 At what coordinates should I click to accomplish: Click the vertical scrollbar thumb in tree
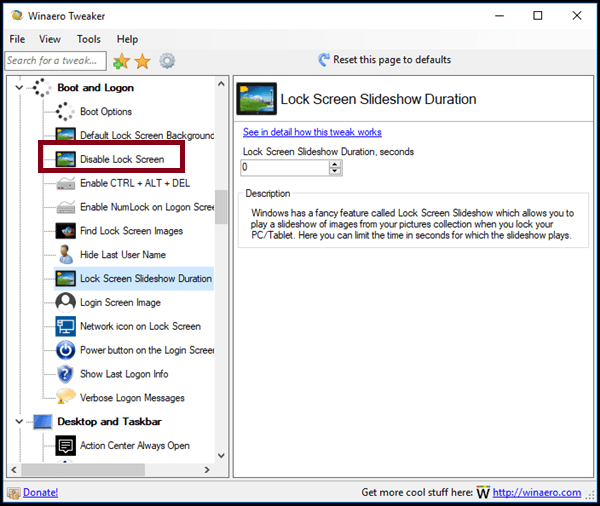click(x=221, y=207)
